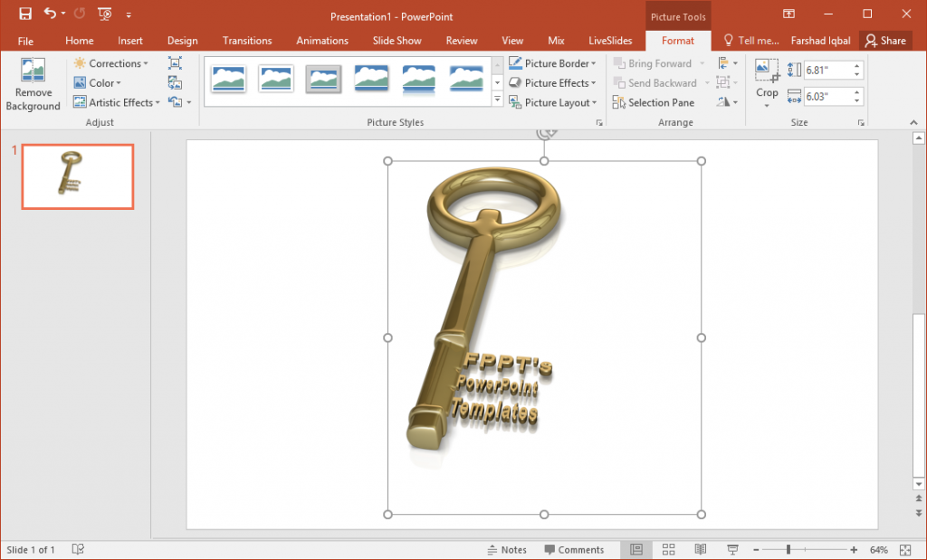927x560 pixels.
Task: Open the Artistic Effects dropdown
Action: click(x=116, y=102)
